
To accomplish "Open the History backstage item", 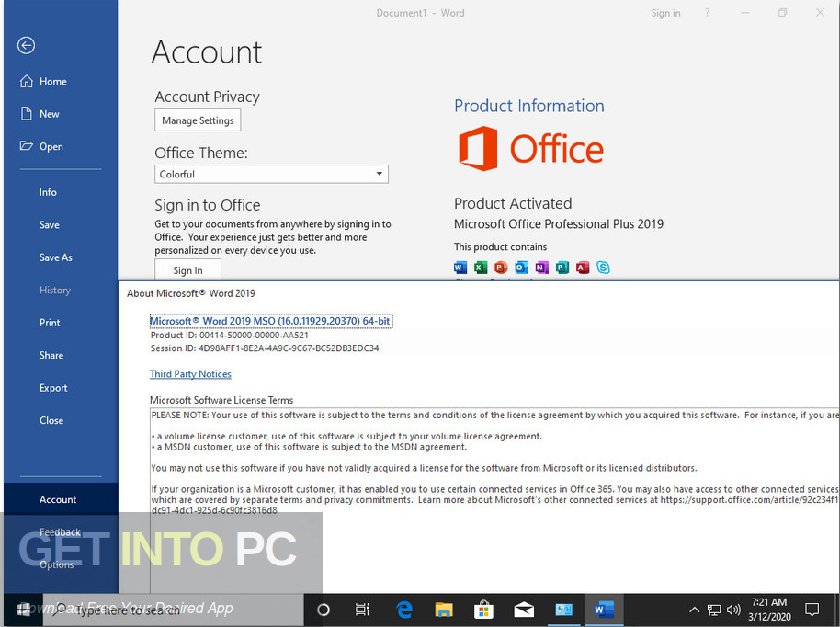I will click(54, 290).
